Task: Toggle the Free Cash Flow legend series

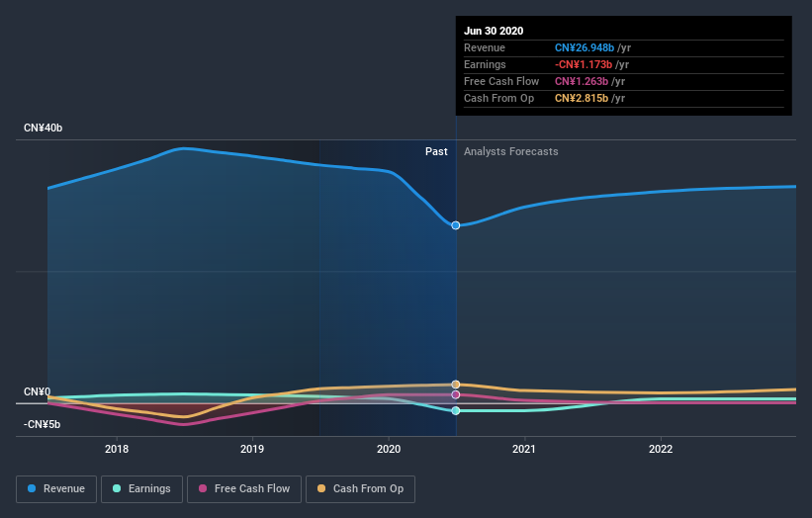Action: pyautogui.click(x=244, y=489)
